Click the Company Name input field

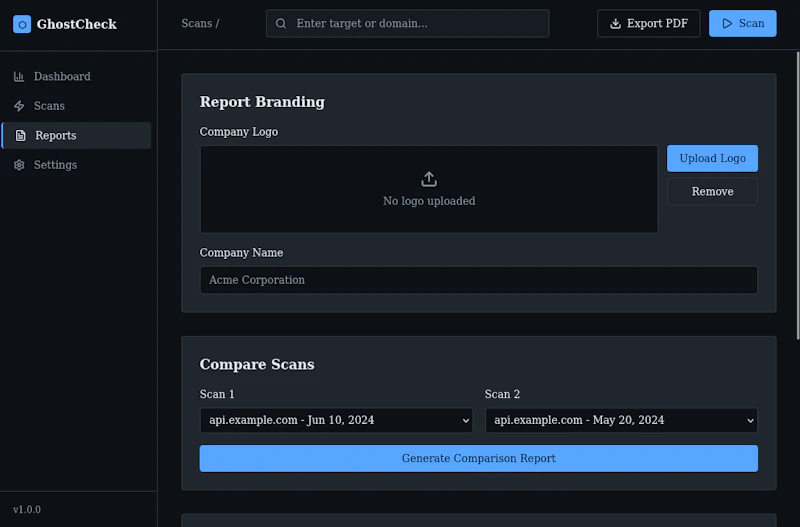(x=479, y=280)
